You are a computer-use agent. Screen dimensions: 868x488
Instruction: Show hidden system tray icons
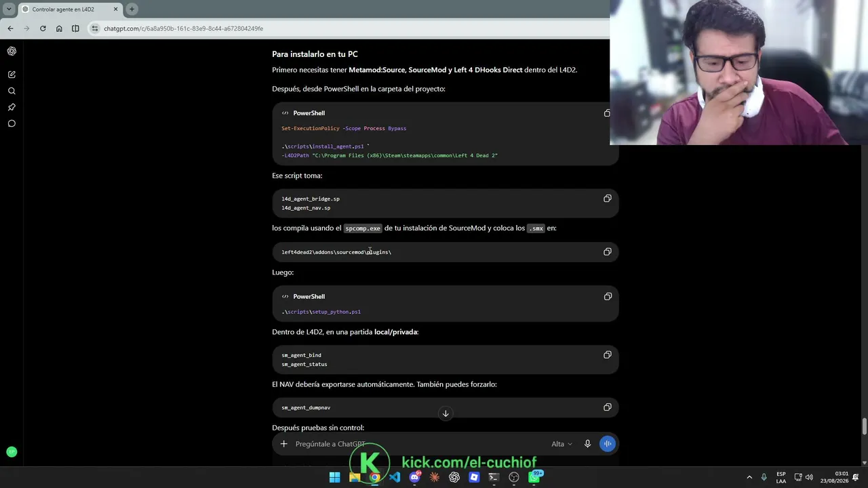coord(749,477)
